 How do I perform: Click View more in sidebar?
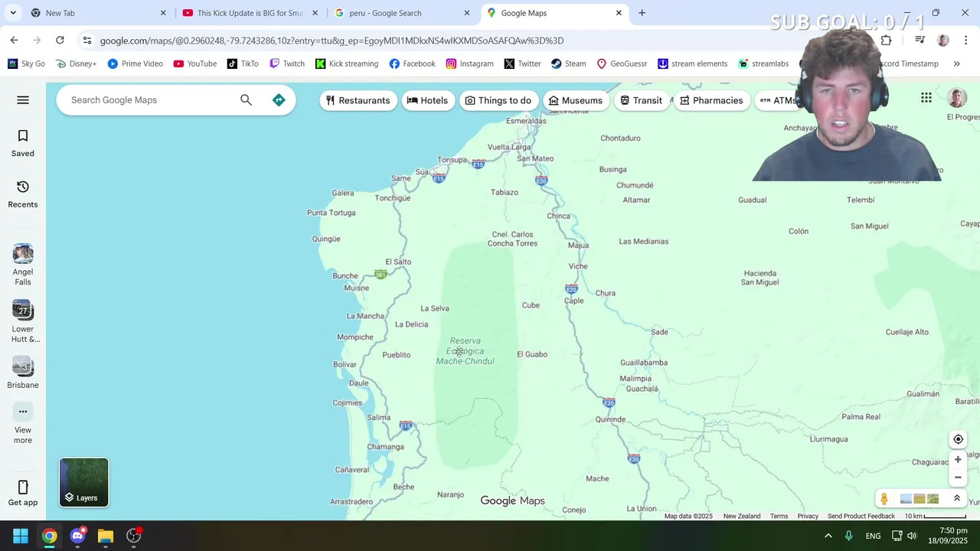point(23,425)
